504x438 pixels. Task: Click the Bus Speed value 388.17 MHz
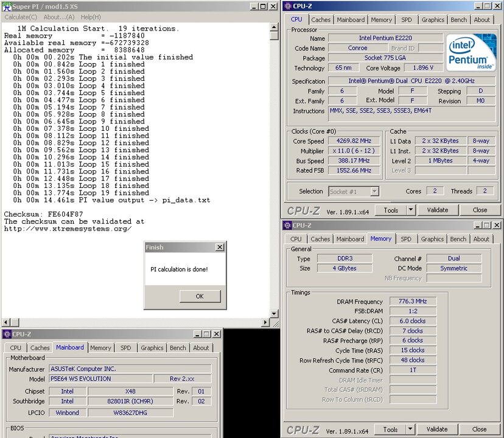pos(354,161)
